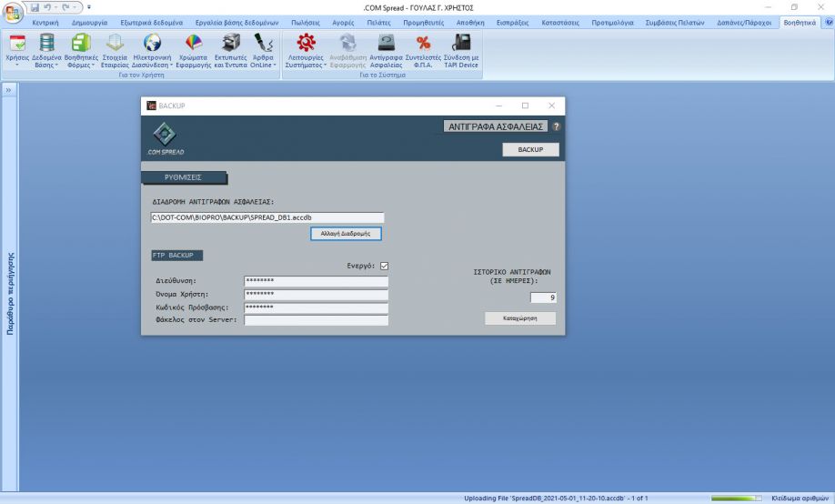The height and width of the screenshot is (504, 835).
Task: Click the Κωδικός Πρόσβασης password field
Action: (x=316, y=307)
